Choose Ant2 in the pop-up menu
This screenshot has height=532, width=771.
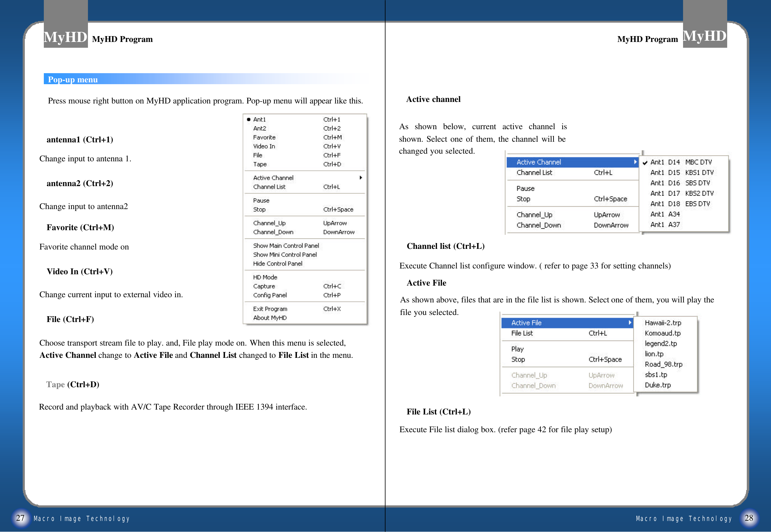[x=259, y=128]
